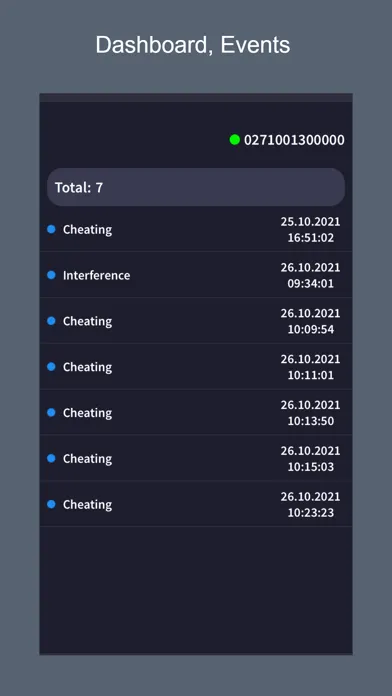
Task: Click blue dot of 10:09:54 Cheating event
Action: (51, 320)
